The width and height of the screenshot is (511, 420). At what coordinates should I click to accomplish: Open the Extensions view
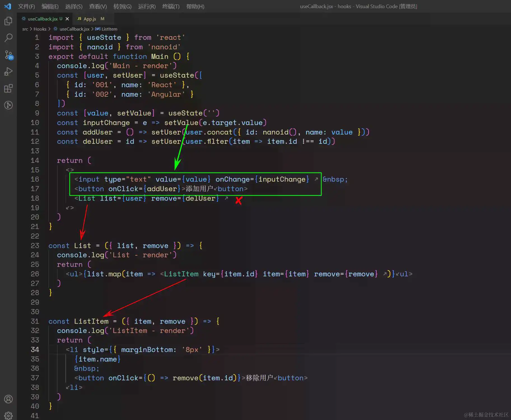pyautogui.click(x=8, y=89)
